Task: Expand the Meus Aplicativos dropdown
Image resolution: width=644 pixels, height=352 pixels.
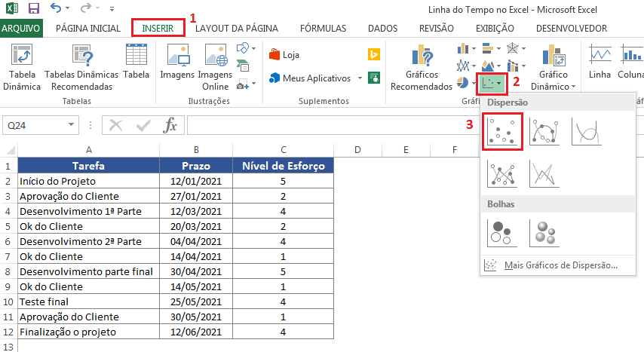Action: 360,78
